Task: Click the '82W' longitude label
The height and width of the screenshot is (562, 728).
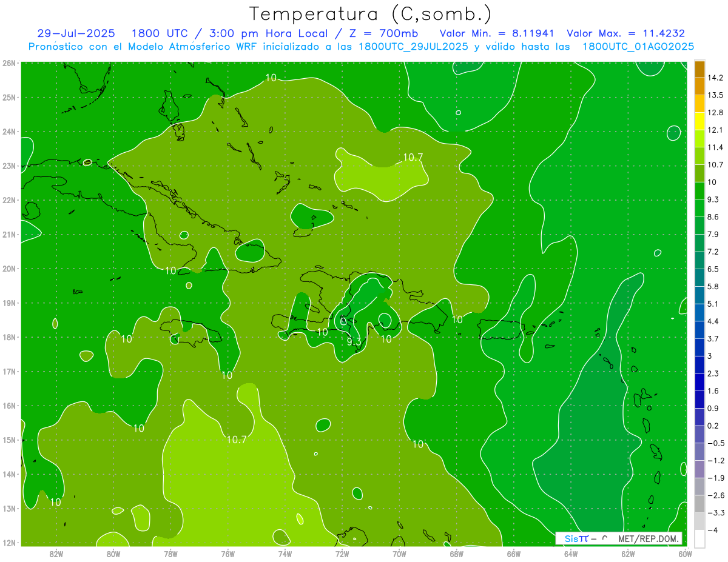Action: [56, 553]
